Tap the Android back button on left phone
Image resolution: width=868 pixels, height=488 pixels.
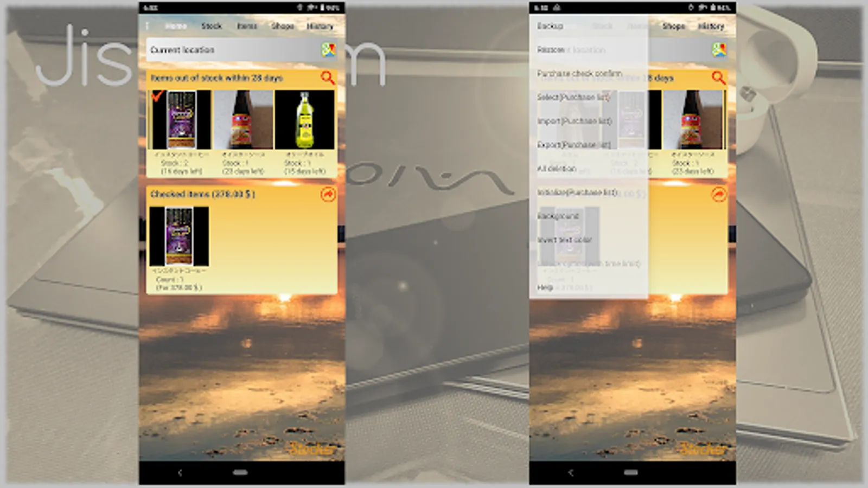pos(180,473)
